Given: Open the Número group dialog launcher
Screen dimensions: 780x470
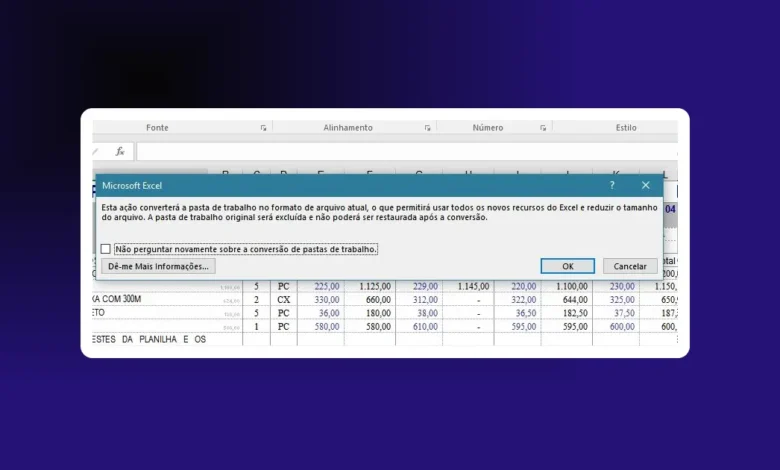Looking at the screenshot, I should [543, 128].
